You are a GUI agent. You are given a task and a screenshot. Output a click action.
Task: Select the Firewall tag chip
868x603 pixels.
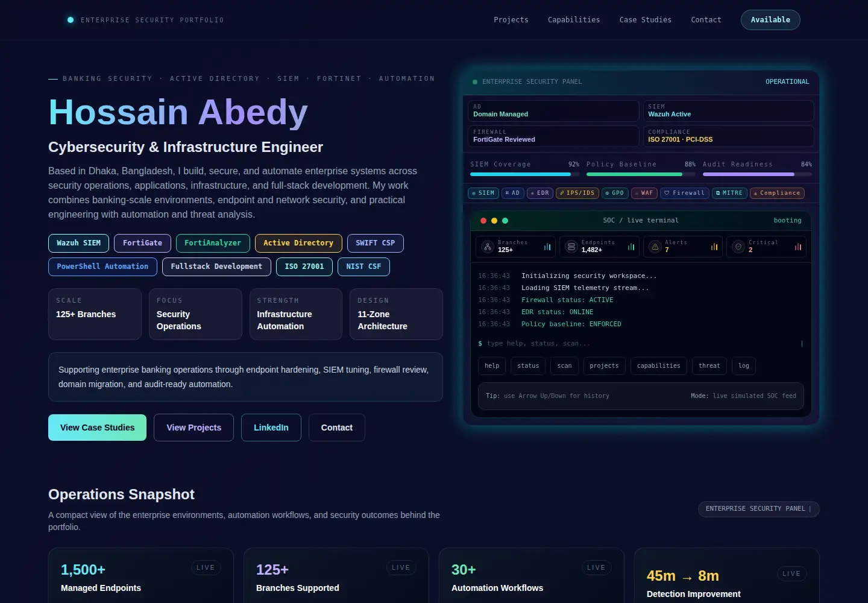(685, 193)
